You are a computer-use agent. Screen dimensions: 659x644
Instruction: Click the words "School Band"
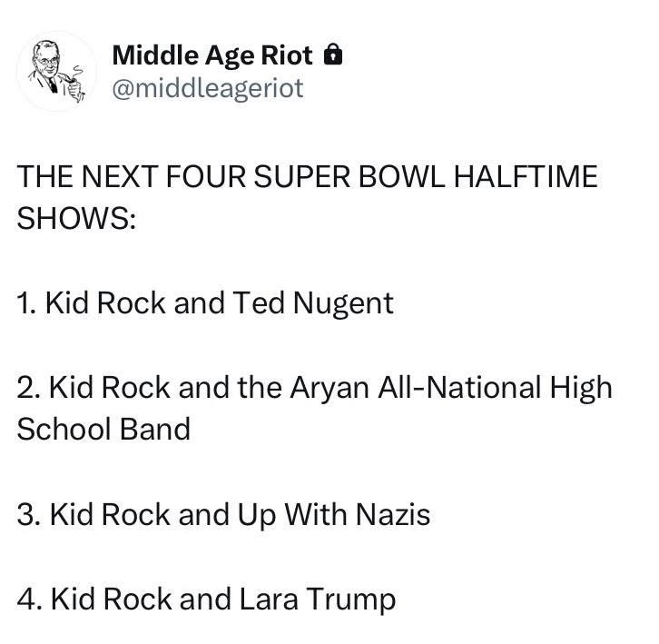(x=103, y=429)
